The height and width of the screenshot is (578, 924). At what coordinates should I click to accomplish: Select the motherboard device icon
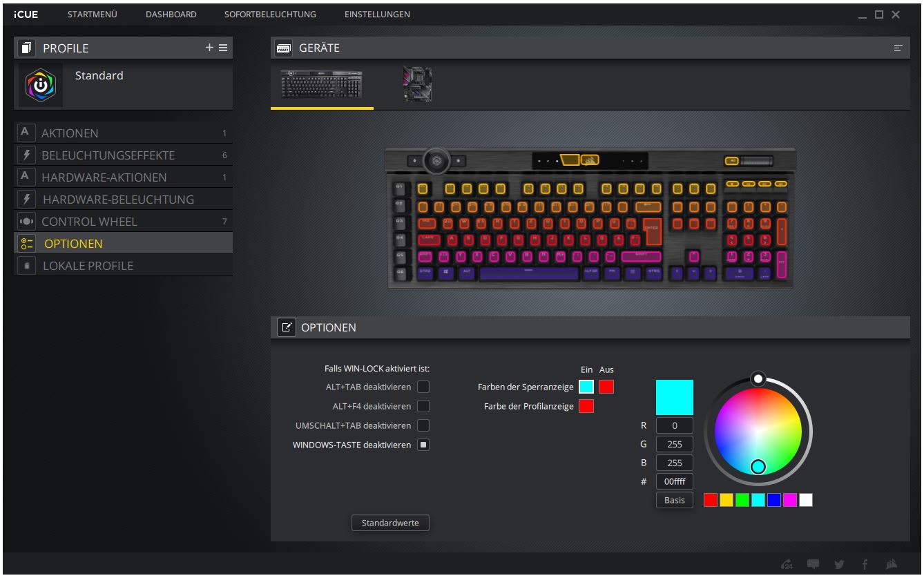[417, 84]
